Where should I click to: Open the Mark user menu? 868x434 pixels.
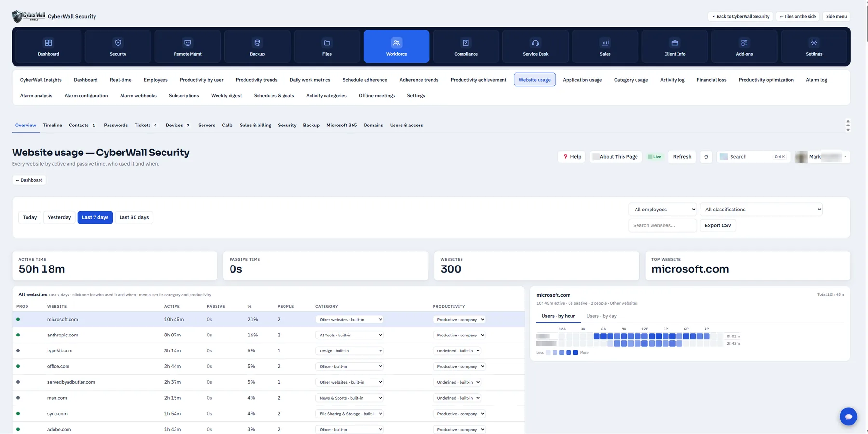pyautogui.click(x=823, y=157)
